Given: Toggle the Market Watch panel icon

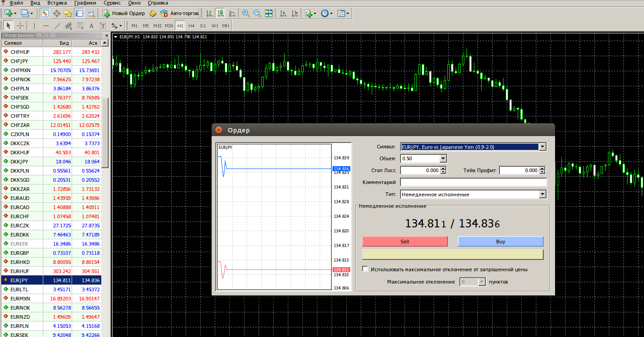Looking at the screenshot, I should (45, 13).
